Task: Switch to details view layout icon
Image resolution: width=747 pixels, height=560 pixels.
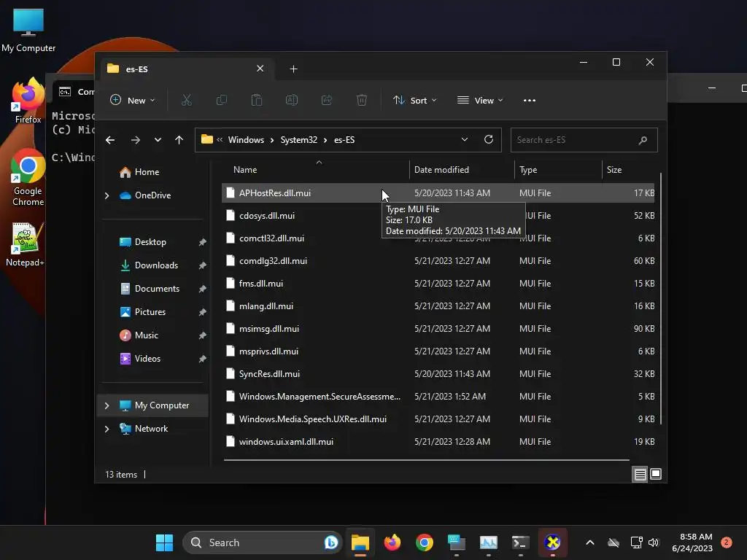Action: [640, 474]
